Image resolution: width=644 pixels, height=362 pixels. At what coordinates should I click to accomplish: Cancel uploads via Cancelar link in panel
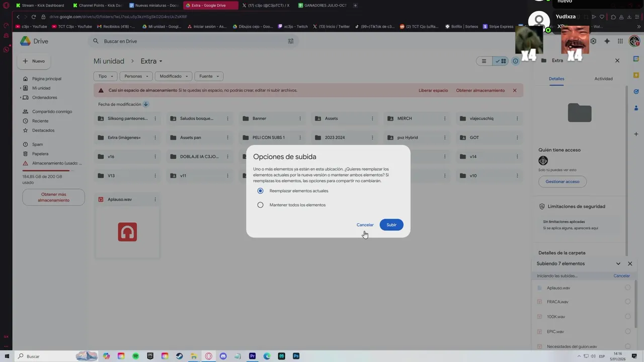click(x=621, y=276)
